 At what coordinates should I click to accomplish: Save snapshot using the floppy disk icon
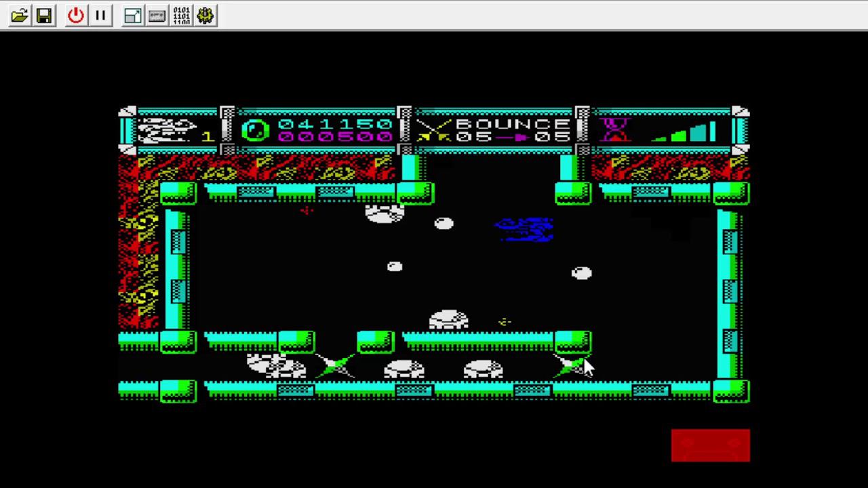[44, 15]
